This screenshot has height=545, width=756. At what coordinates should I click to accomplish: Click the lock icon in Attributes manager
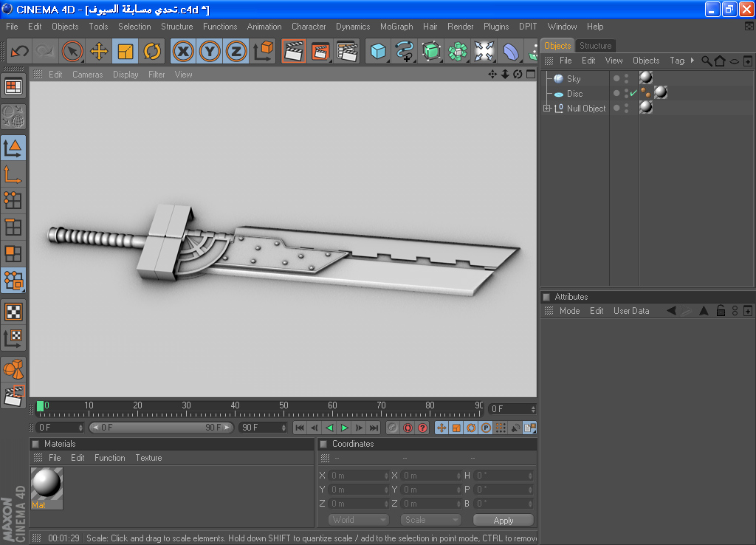point(721,311)
